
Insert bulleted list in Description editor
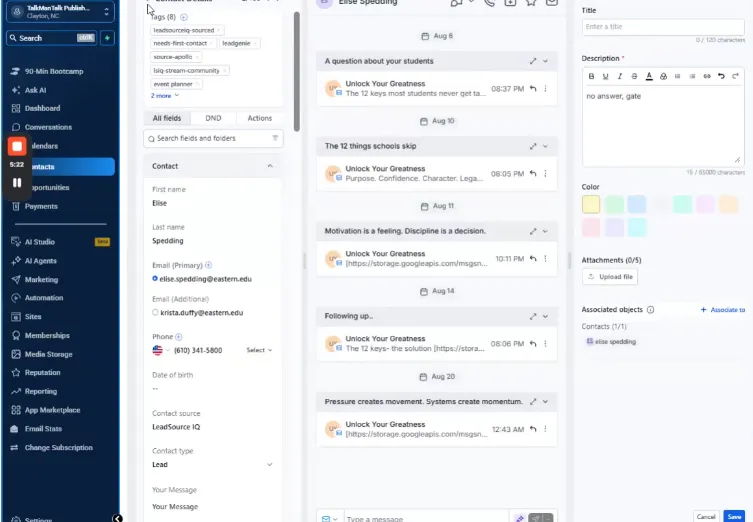(x=678, y=76)
